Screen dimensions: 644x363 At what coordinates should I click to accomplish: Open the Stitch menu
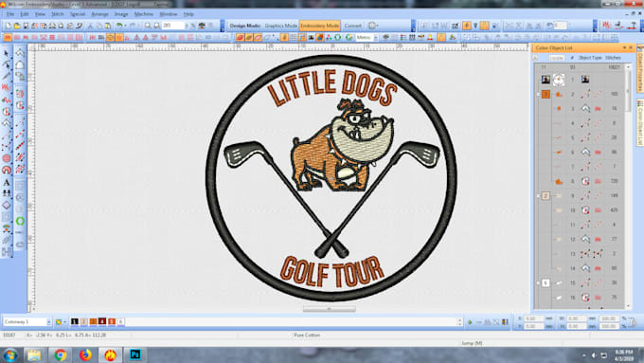[58, 14]
